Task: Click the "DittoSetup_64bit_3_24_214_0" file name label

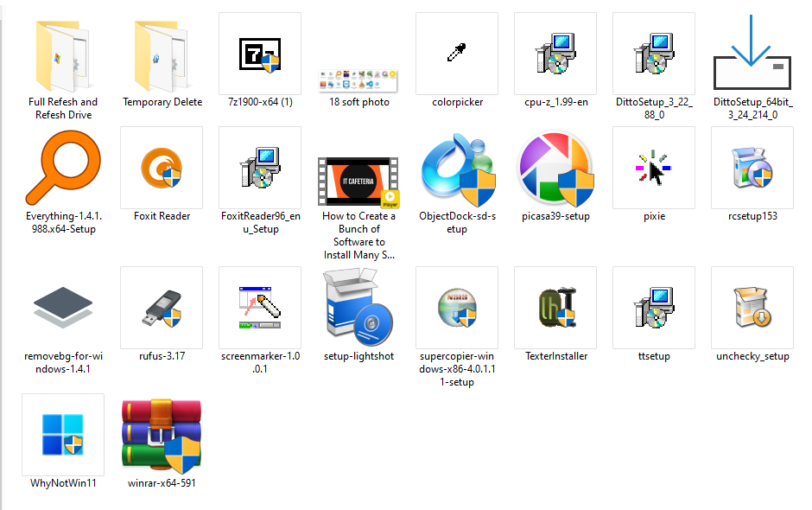Action: 752,108
